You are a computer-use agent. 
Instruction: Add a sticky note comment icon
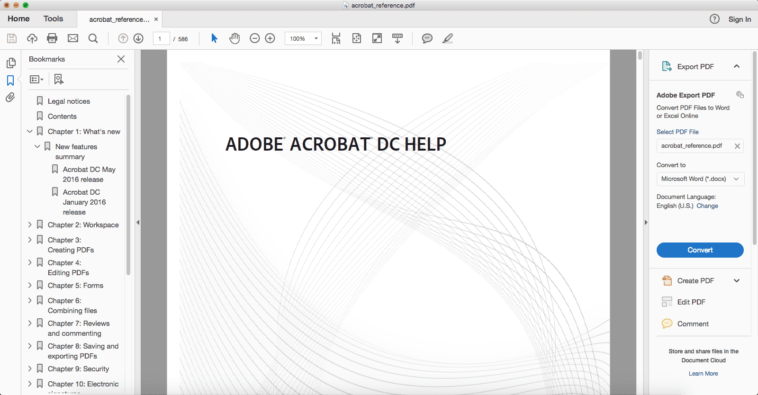click(427, 38)
